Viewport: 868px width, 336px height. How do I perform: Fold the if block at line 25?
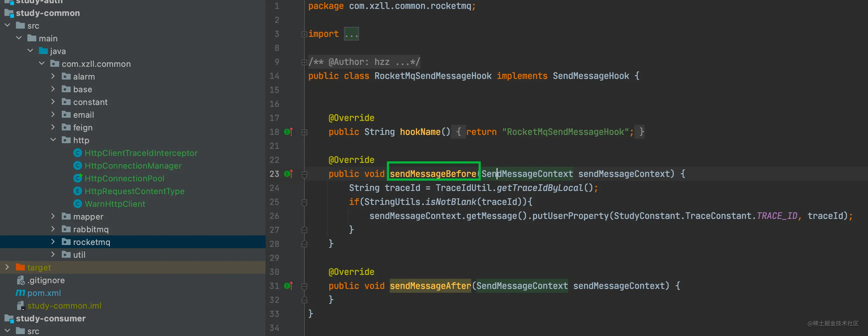304,202
